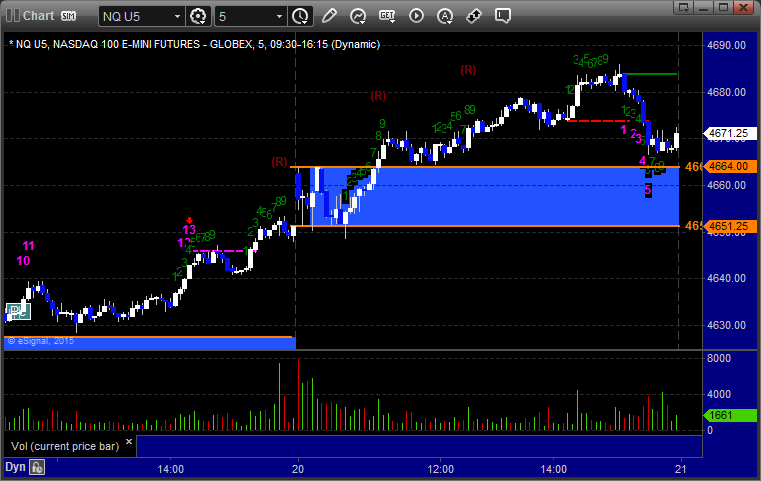Image resolution: width=761 pixels, height=481 pixels.
Task: Select the magenta 5 marker in blue zone
Action: [648, 191]
